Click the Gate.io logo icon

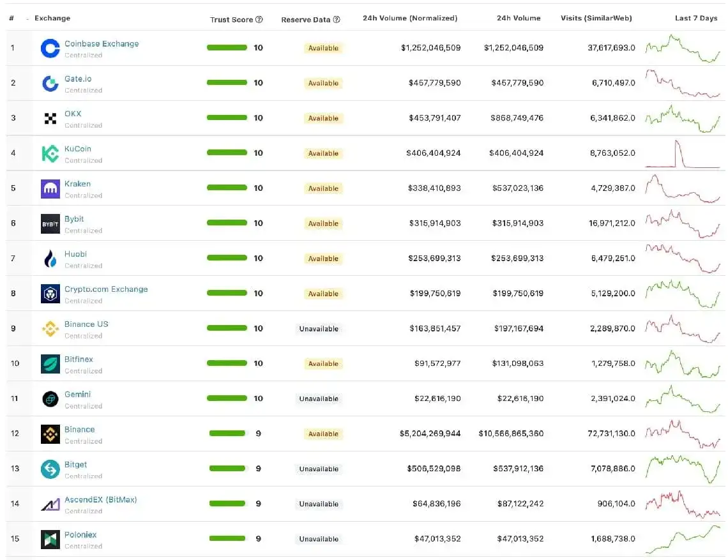50,84
